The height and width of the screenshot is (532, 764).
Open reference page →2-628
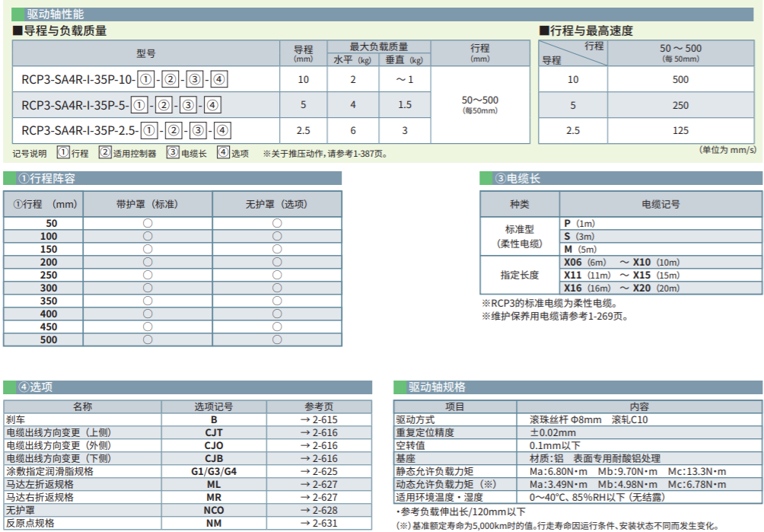click(x=319, y=510)
